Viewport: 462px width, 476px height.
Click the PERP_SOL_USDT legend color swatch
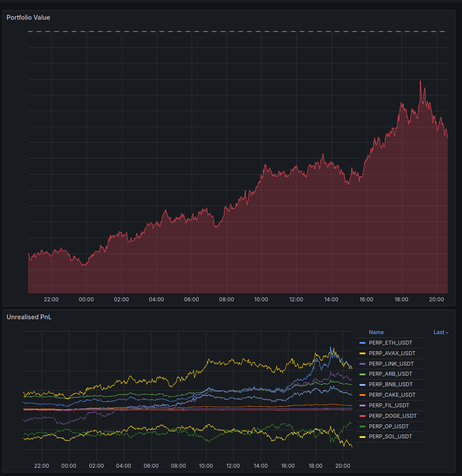362,437
